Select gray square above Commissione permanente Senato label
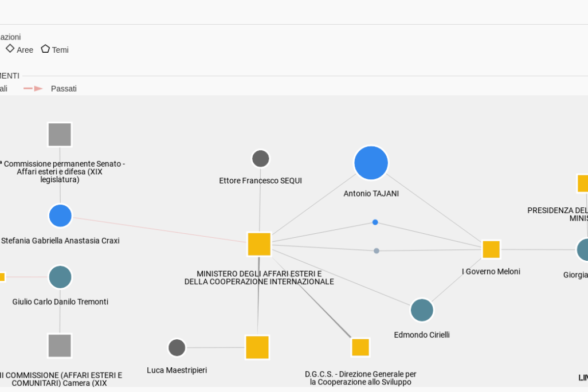This screenshot has width=588, height=392. coord(60,135)
